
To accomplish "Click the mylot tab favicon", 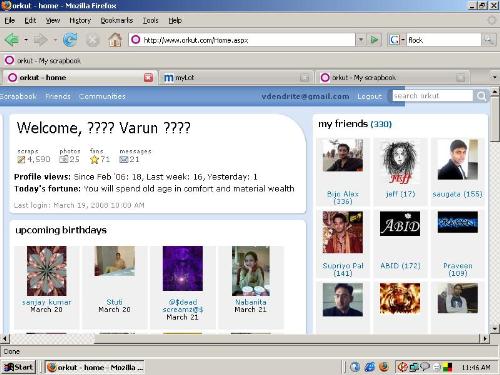I will (x=169, y=78).
